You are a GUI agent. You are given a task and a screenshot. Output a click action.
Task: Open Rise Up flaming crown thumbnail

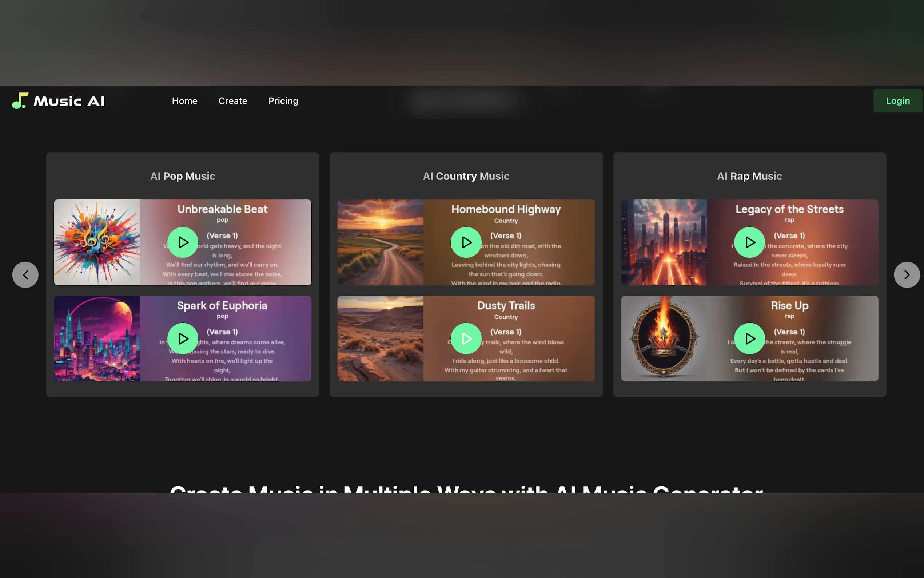point(664,339)
